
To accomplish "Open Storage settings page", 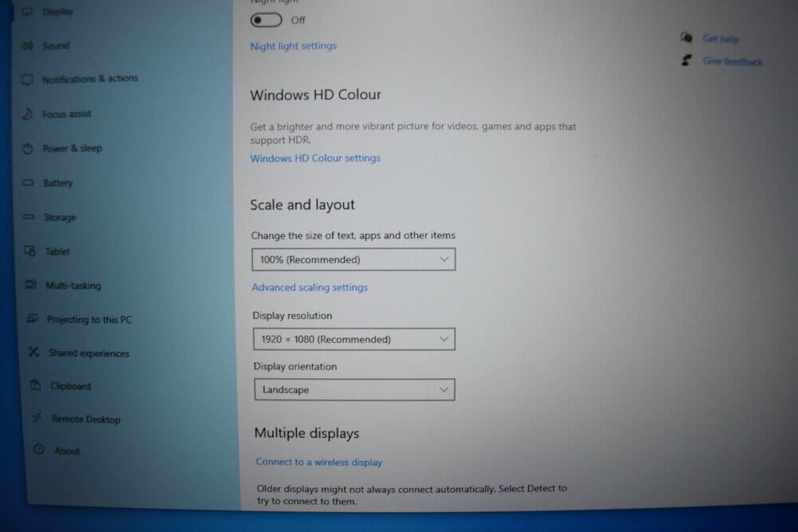I will [60, 218].
